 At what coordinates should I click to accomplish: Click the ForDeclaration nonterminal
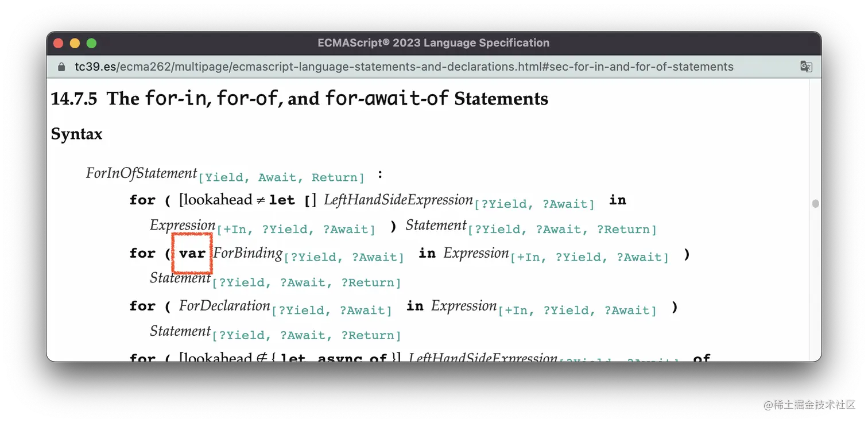pyautogui.click(x=224, y=305)
